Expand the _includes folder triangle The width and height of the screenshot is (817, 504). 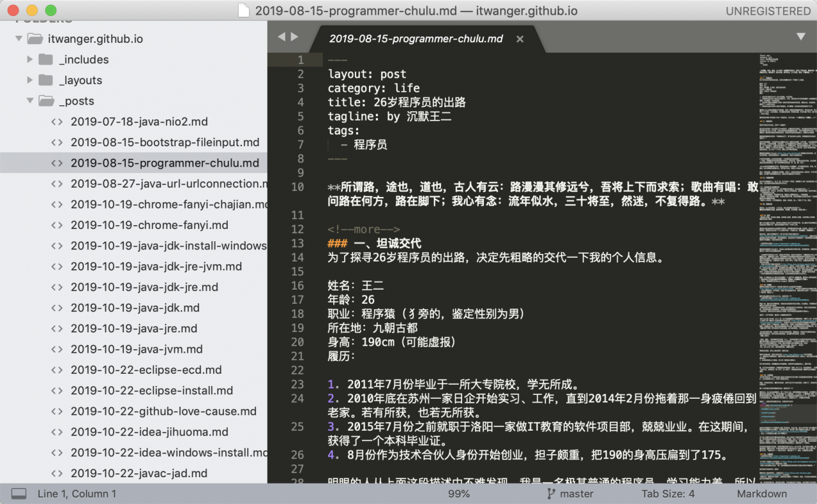click(29, 59)
